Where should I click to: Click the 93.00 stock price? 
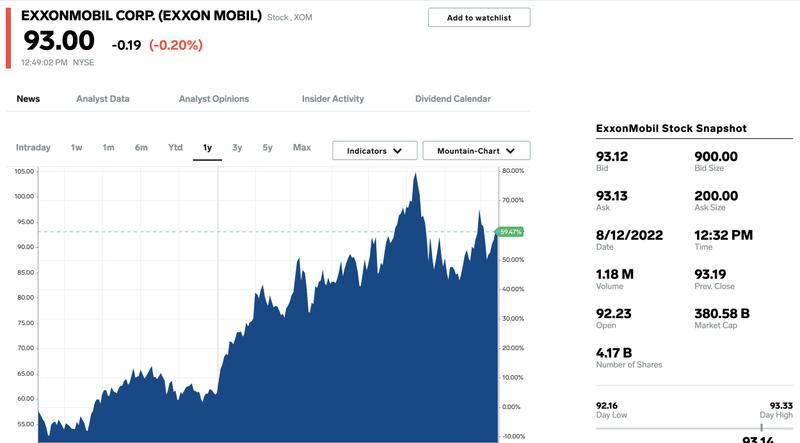pyautogui.click(x=59, y=40)
